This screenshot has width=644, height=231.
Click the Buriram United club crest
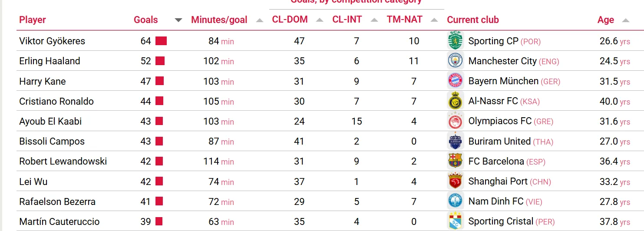click(456, 141)
